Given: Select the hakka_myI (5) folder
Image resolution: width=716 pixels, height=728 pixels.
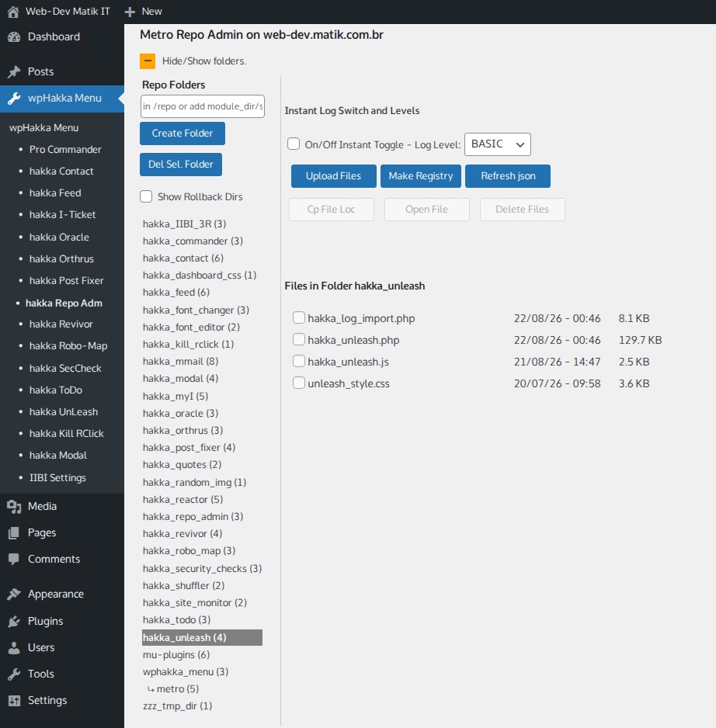Looking at the screenshot, I should click(176, 397).
